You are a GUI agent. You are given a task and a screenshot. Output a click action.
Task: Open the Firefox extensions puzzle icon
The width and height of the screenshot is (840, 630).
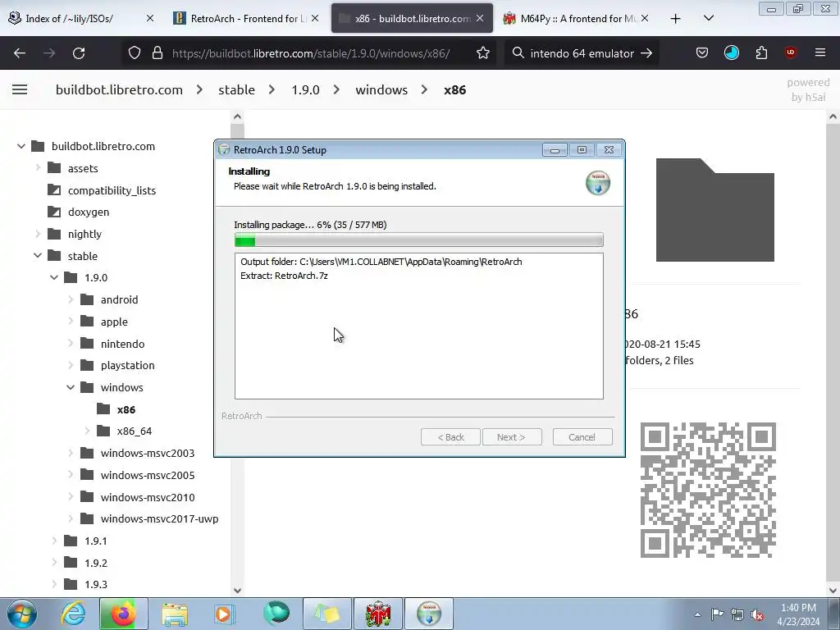(x=761, y=53)
